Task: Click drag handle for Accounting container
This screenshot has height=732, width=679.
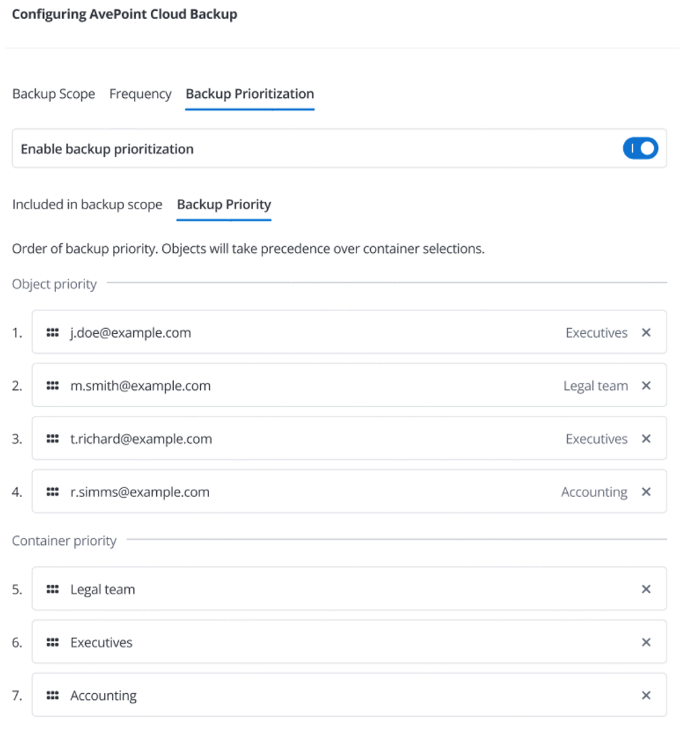Action: click(x=52, y=695)
